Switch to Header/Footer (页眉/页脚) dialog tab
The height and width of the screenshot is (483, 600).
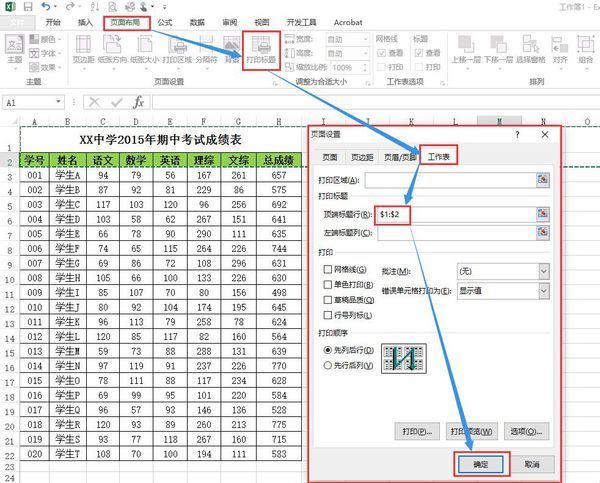pos(400,157)
